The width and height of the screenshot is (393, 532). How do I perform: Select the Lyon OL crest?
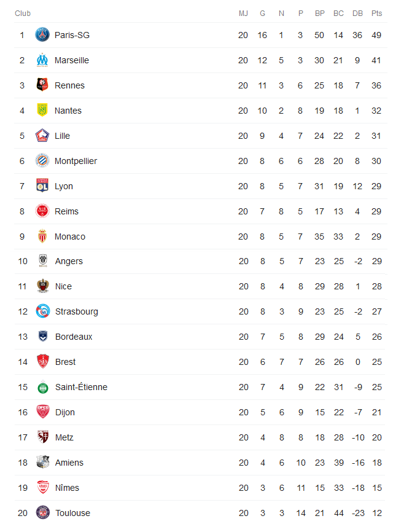tap(42, 186)
